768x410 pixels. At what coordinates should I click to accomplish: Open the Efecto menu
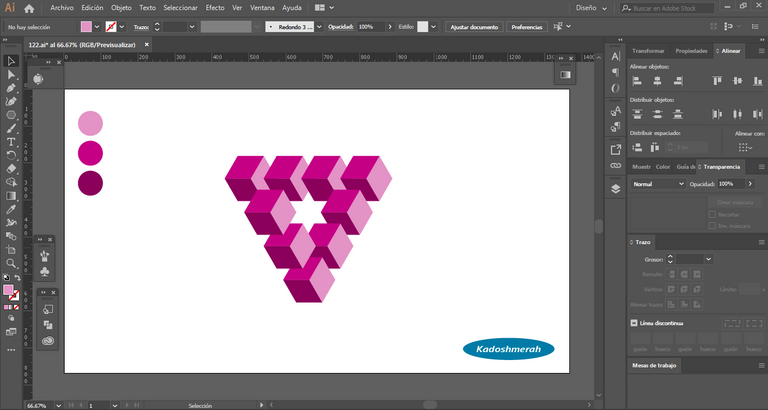[215, 8]
